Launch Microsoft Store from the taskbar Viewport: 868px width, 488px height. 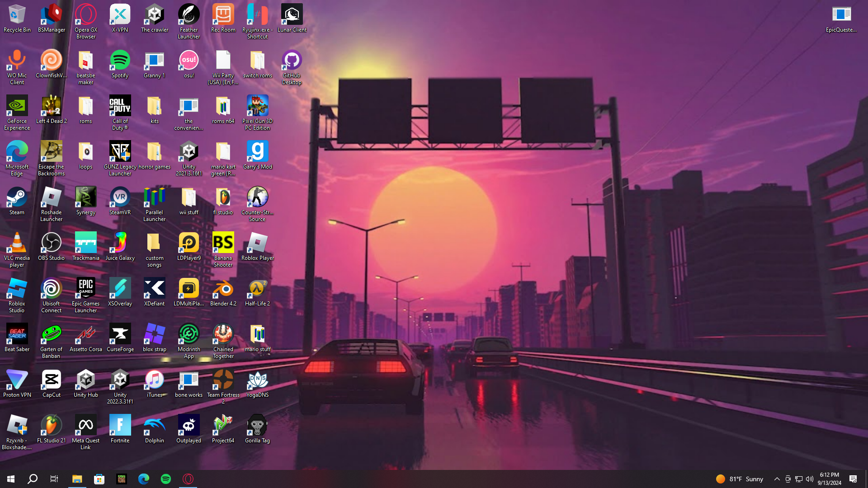point(99,479)
